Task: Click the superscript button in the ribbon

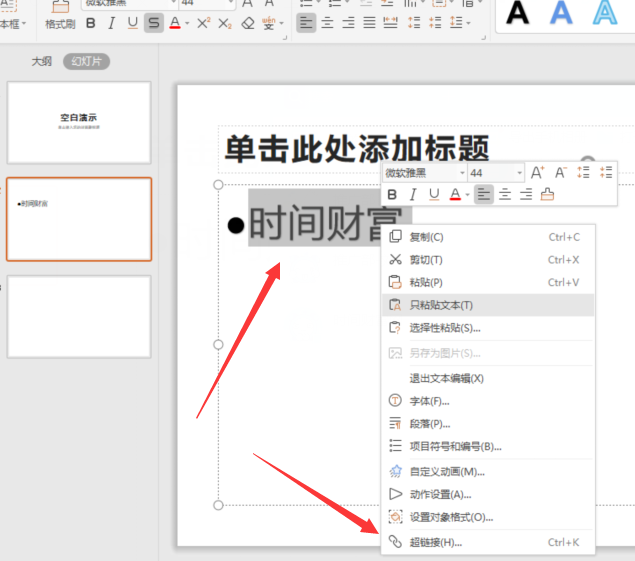Action: [203, 23]
